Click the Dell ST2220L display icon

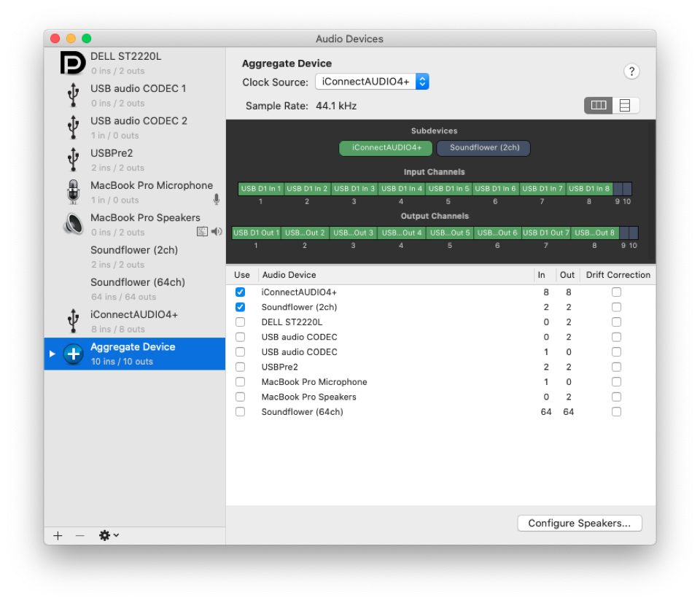tap(73, 63)
